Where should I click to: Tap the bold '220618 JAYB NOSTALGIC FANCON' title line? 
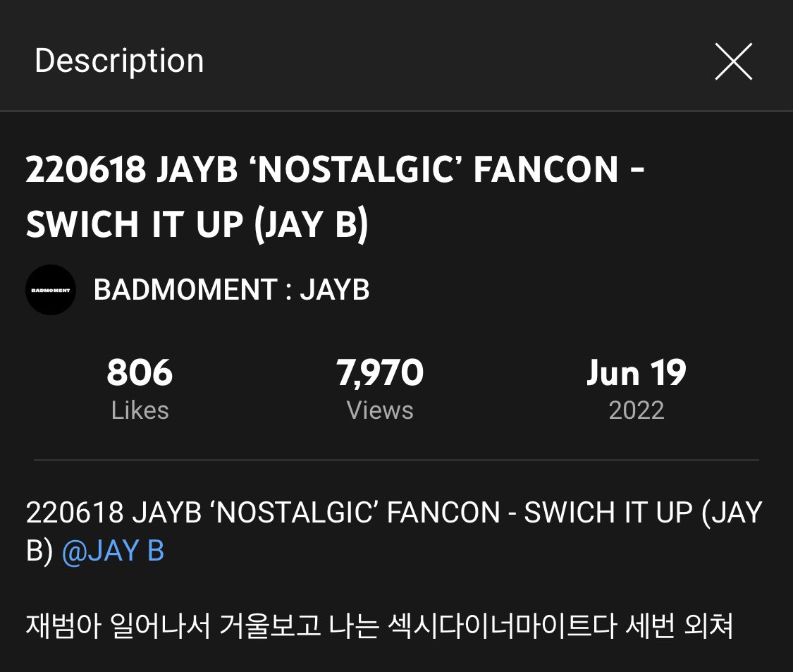[335, 169]
